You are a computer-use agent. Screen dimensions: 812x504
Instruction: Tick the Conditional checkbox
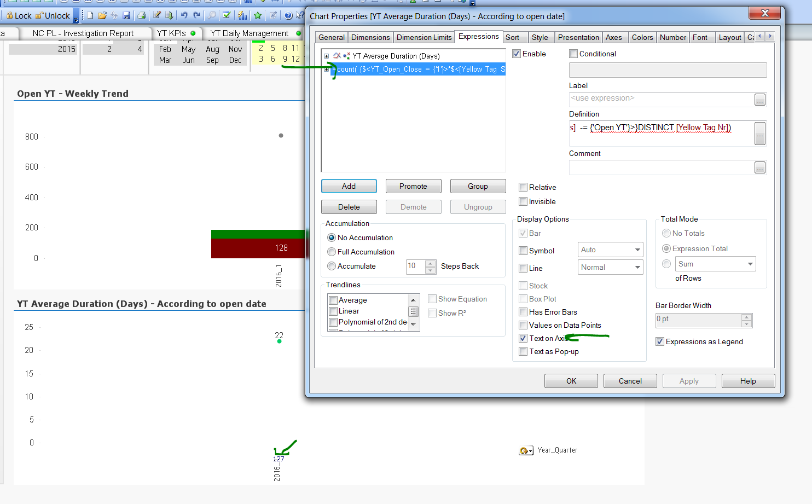[x=573, y=54]
